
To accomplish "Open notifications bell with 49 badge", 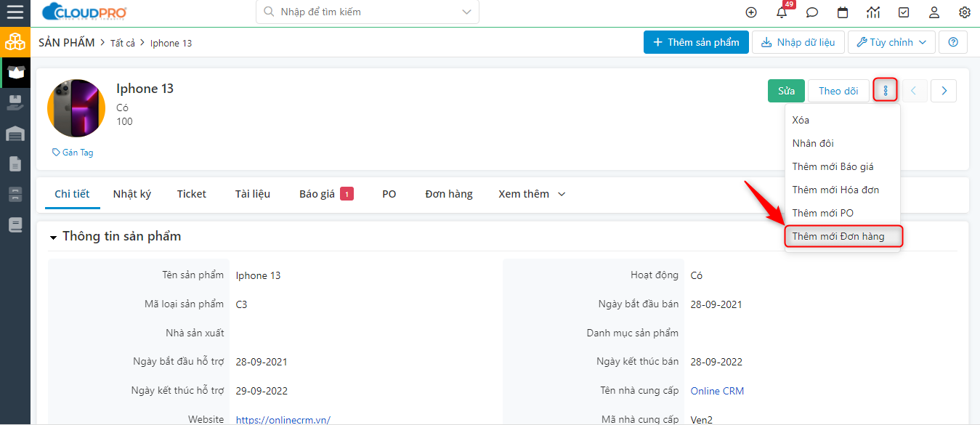I will (x=782, y=12).
